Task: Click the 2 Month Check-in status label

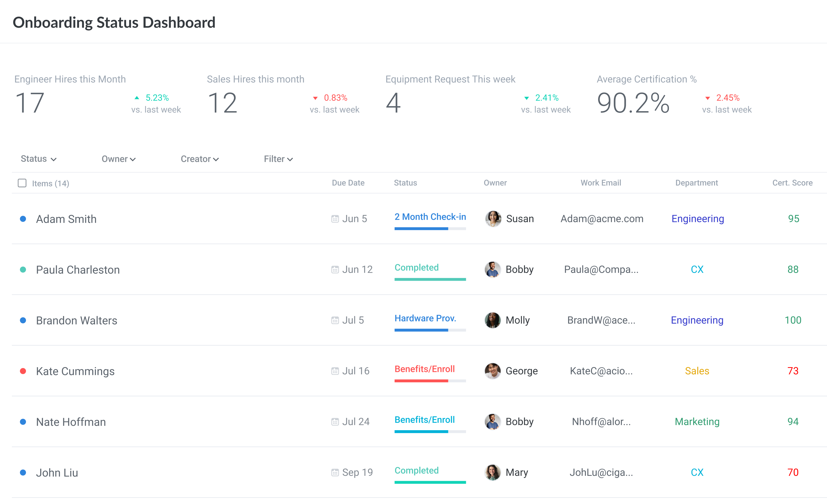Action: (430, 216)
